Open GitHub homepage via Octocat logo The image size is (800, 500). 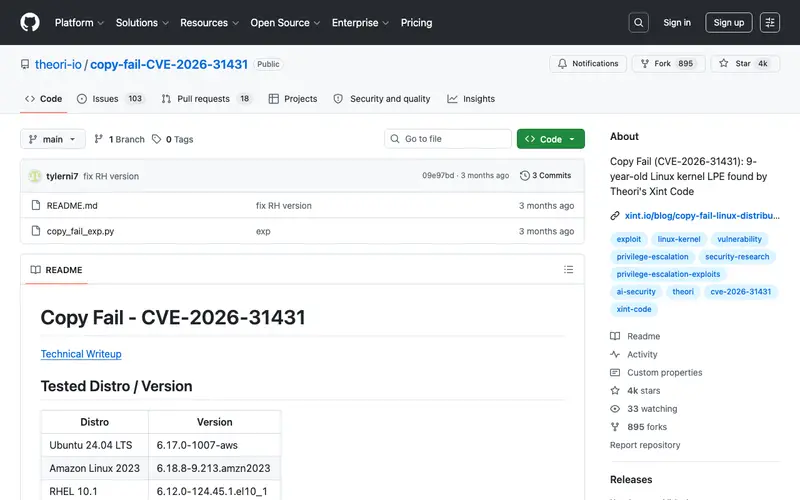pos(30,22)
